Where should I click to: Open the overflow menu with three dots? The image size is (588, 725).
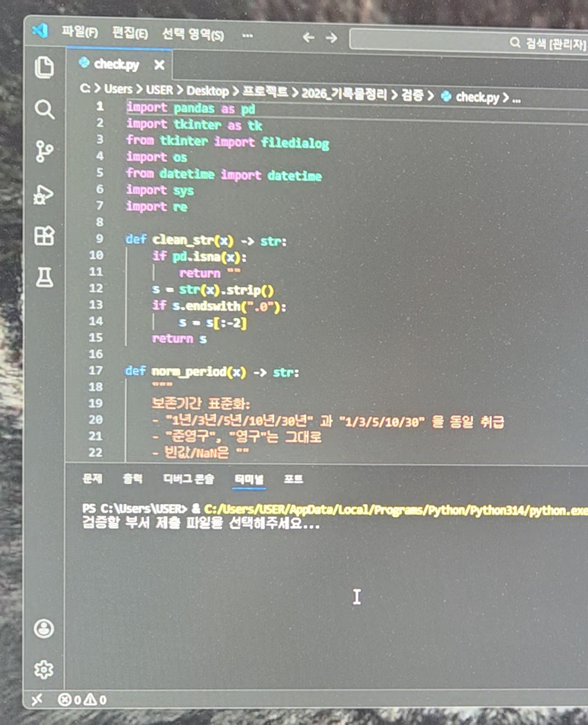[247, 36]
